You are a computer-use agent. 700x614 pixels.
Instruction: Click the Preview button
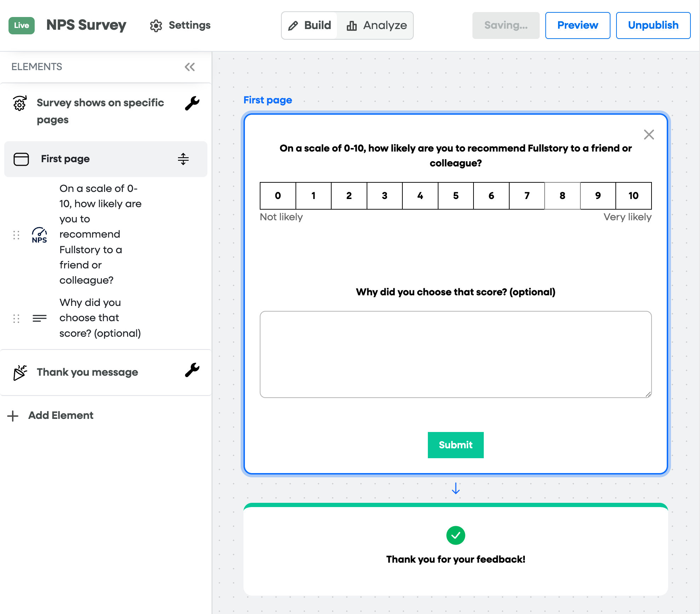point(577,25)
